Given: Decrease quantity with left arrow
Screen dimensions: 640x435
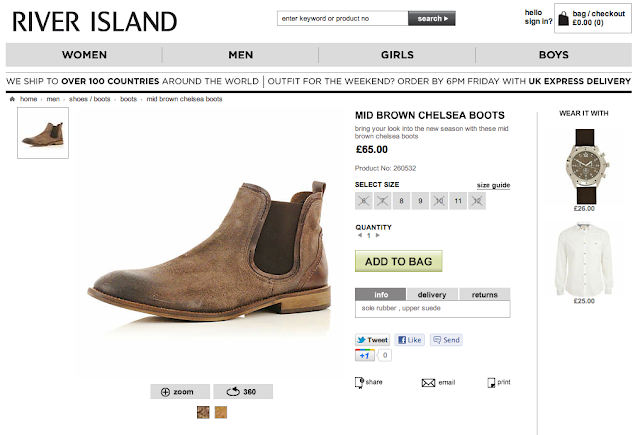Looking at the screenshot, I should pyautogui.click(x=360, y=235).
